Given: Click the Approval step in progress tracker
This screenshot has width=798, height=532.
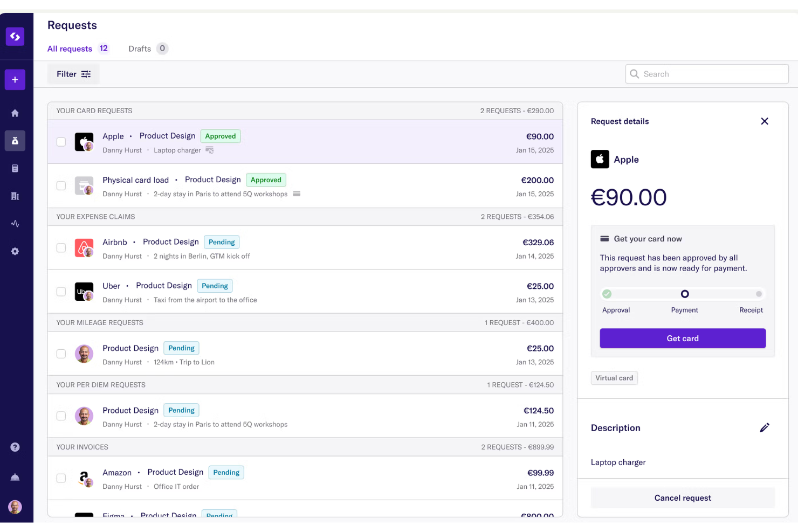Looking at the screenshot, I should 607,294.
